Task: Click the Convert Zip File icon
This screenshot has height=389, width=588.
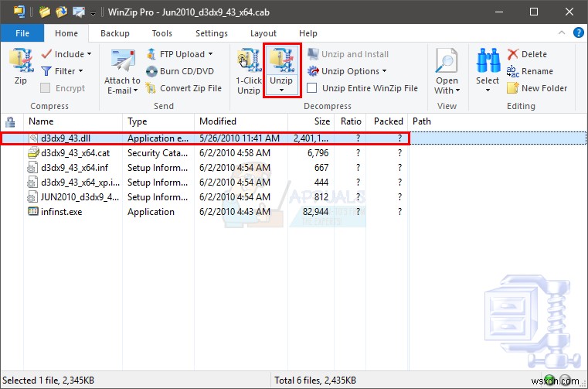Action: 151,88
